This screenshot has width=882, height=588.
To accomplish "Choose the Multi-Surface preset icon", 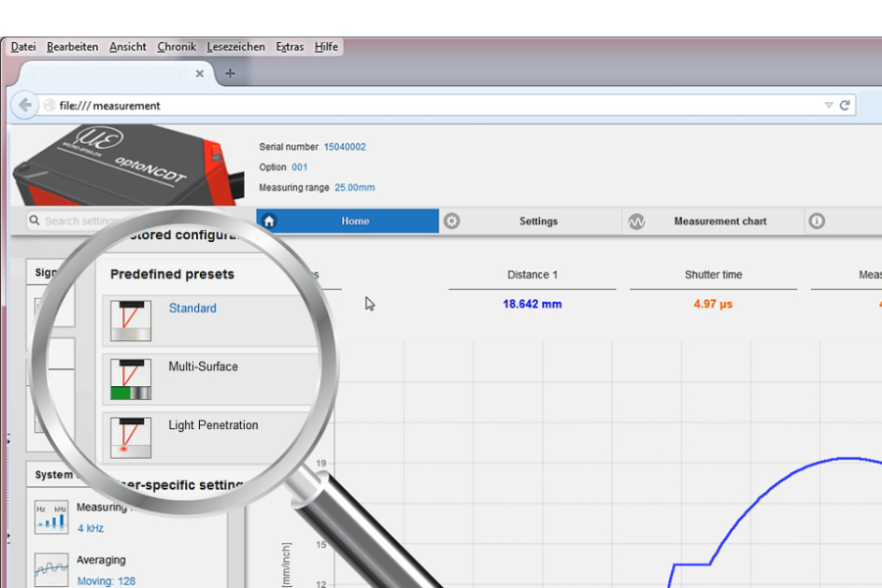I will [130, 379].
